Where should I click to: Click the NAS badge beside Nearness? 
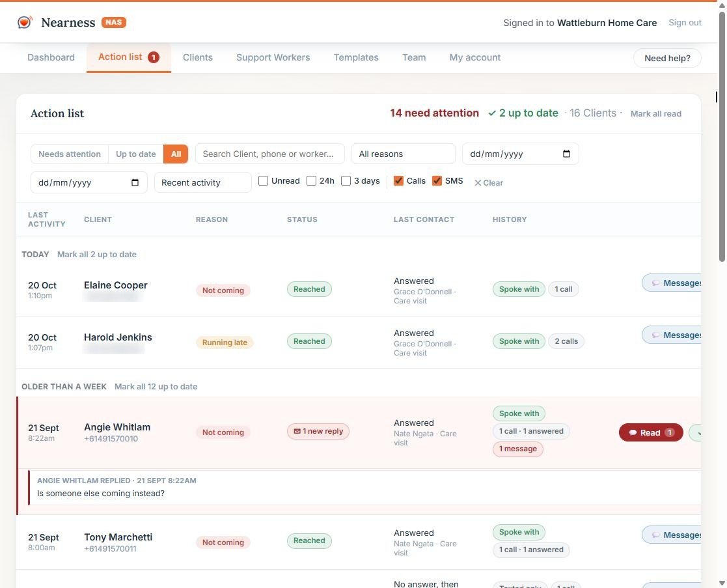pyautogui.click(x=114, y=22)
